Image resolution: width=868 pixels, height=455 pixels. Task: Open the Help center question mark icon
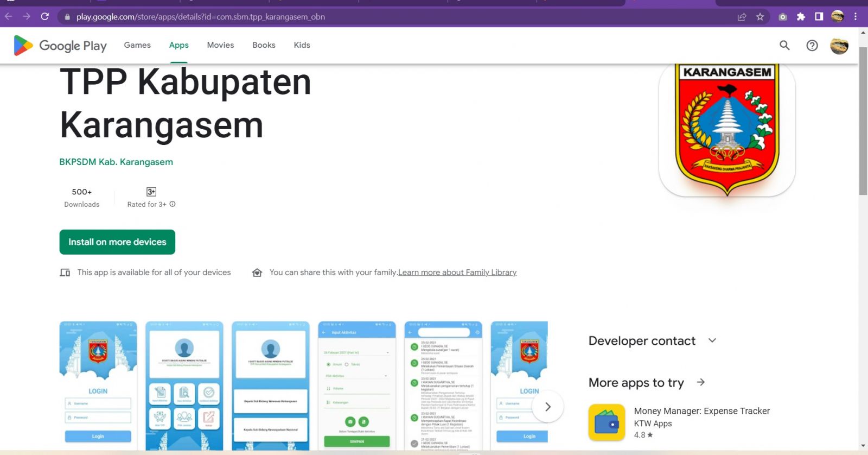coord(812,46)
